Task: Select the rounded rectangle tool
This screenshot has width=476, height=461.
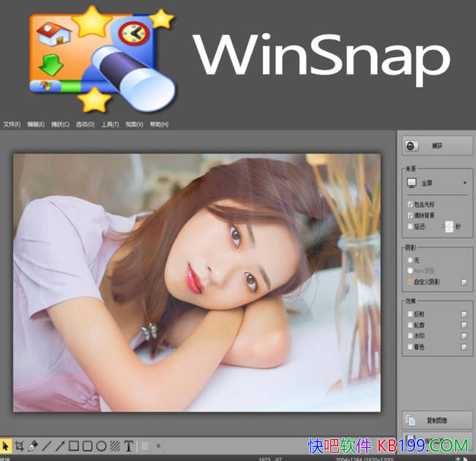Action: 87,446
